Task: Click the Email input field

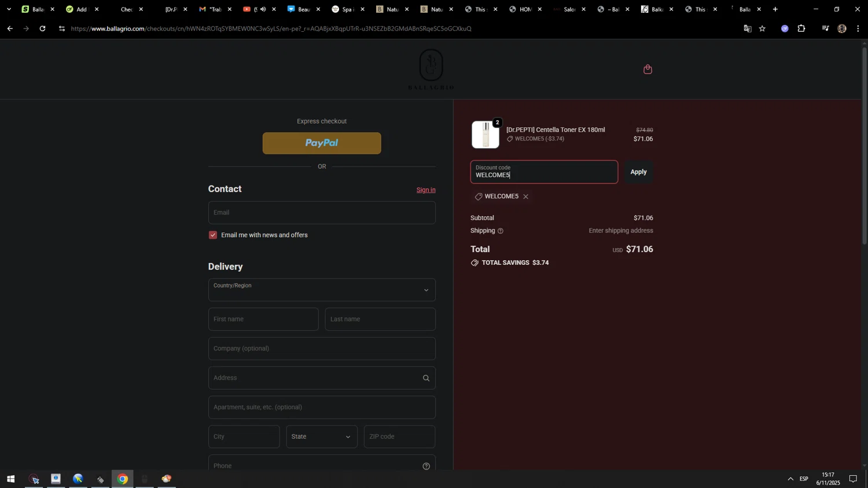Action: pos(322,213)
